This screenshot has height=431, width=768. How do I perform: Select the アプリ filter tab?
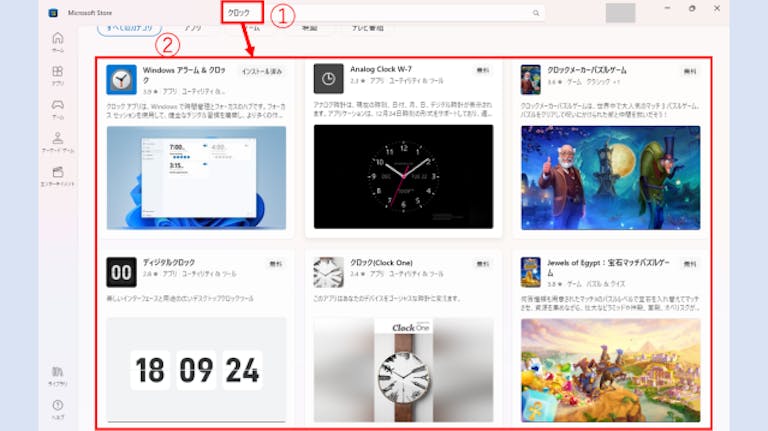point(193,28)
